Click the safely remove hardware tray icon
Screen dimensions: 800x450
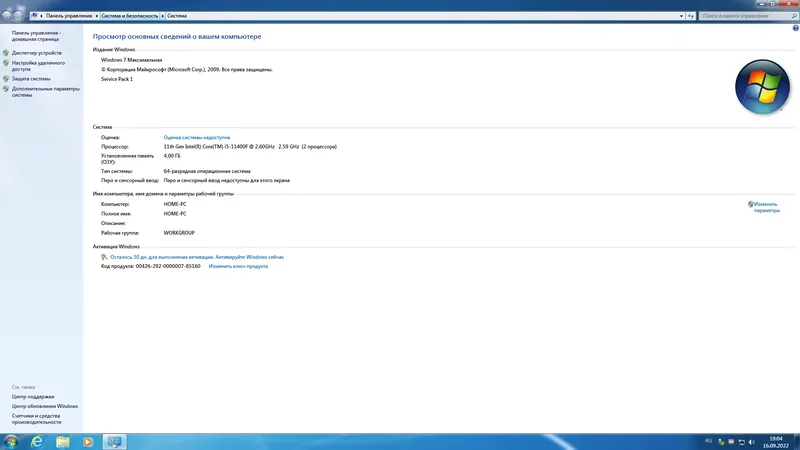[721, 442]
